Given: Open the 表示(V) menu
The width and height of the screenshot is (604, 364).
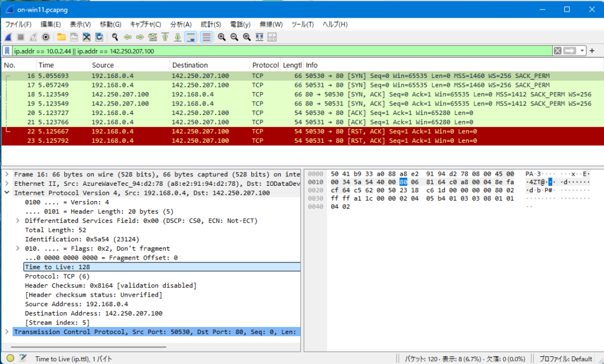Looking at the screenshot, I should [x=80, y=24].
